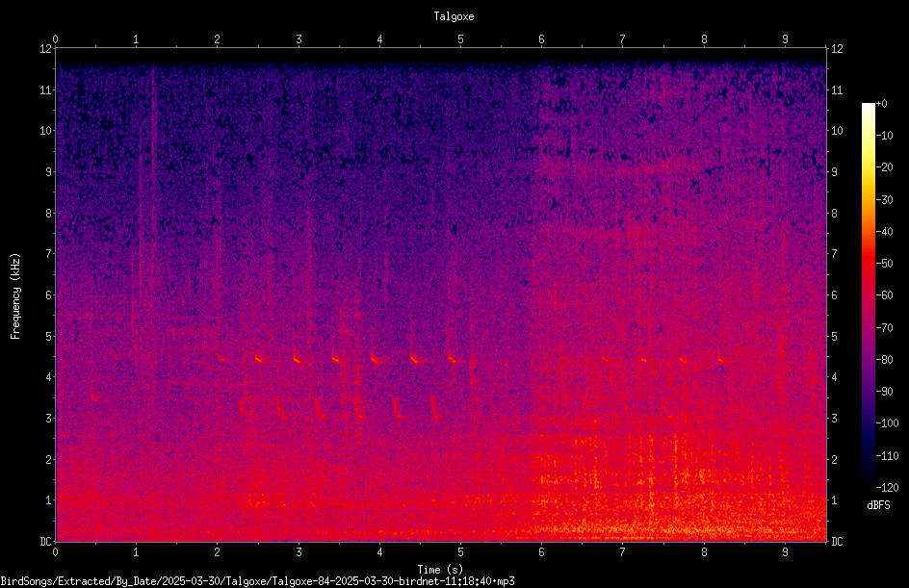This screenshot has width=909, height=588.
Task: Click the dBFS color scale gradient bar
Action: (x=868, y=294)
